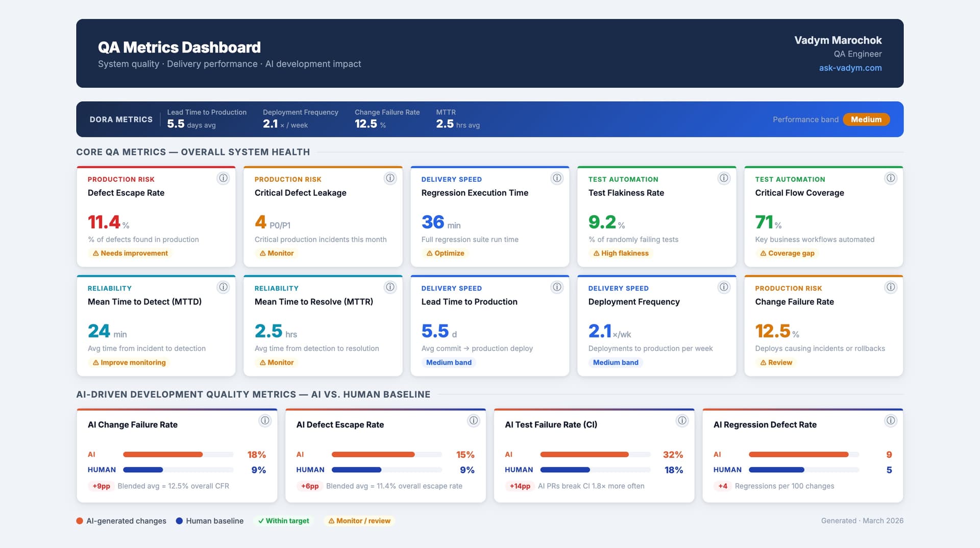Open info icon on Regression Execution Time card
This screenshot has height=548, width=980.
[x=557, y=178]
